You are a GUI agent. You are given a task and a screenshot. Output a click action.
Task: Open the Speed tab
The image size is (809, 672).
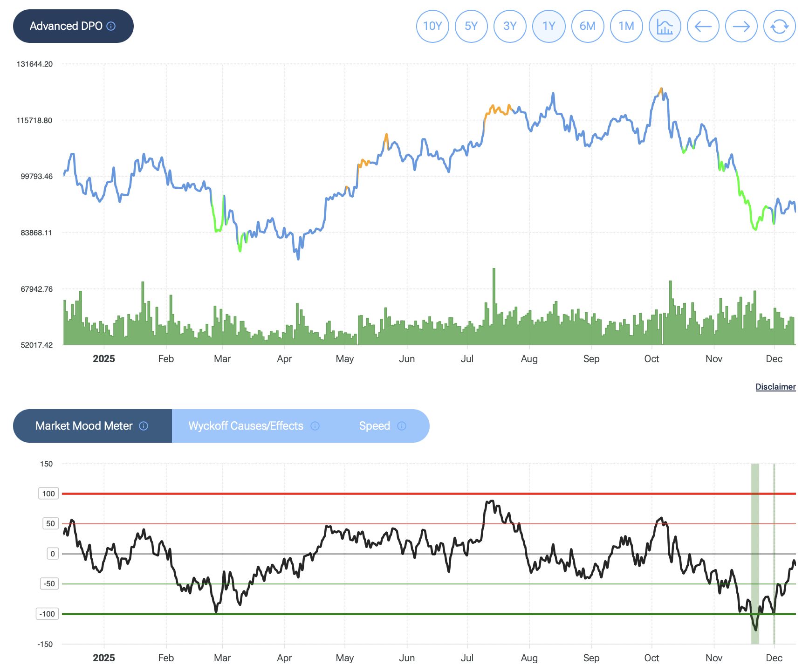[374, 426]
